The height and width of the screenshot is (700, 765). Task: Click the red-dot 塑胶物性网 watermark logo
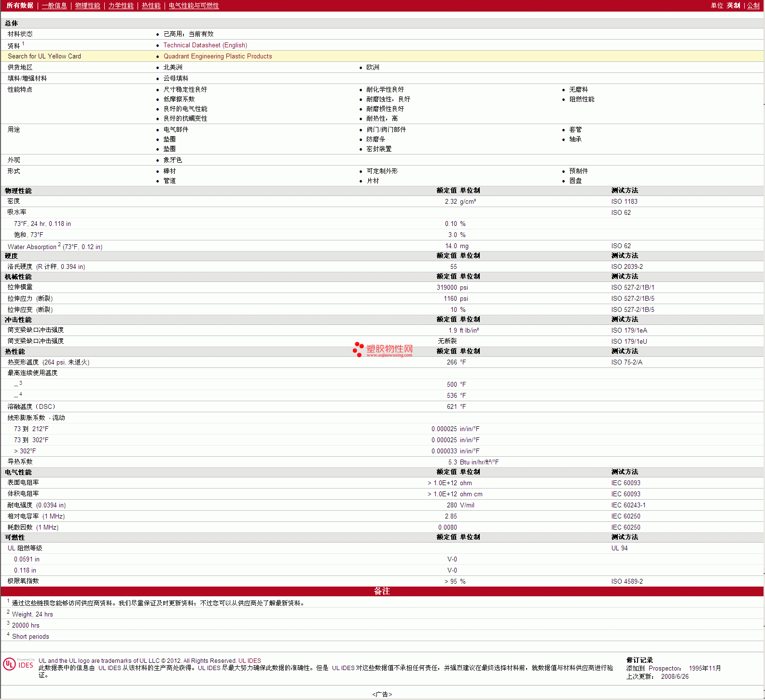[383, 350]
